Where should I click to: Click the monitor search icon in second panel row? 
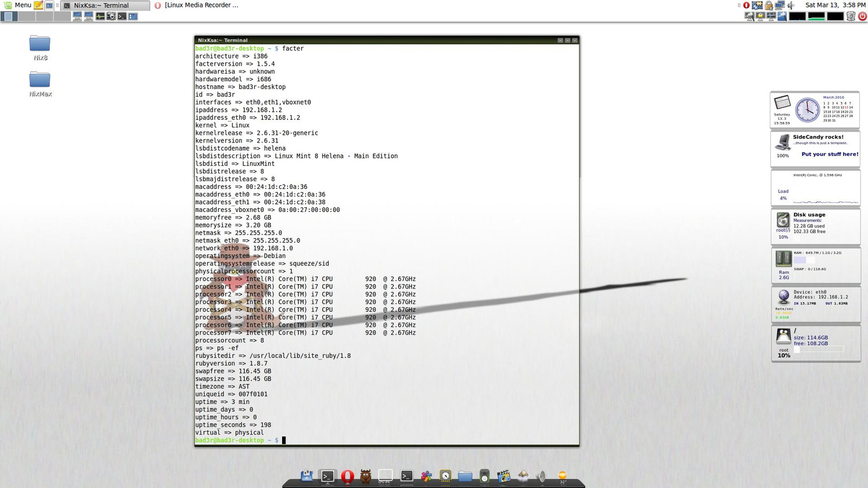tap(750, 16)
